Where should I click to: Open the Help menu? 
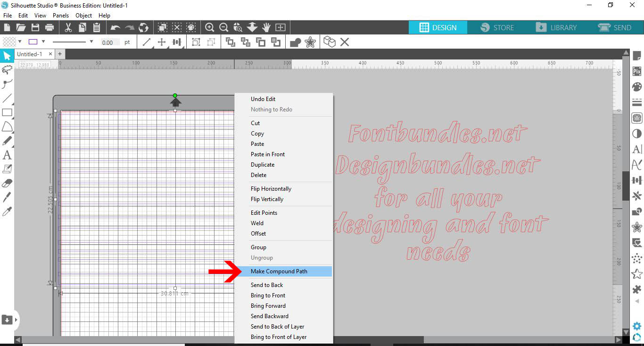coord(104,16)
